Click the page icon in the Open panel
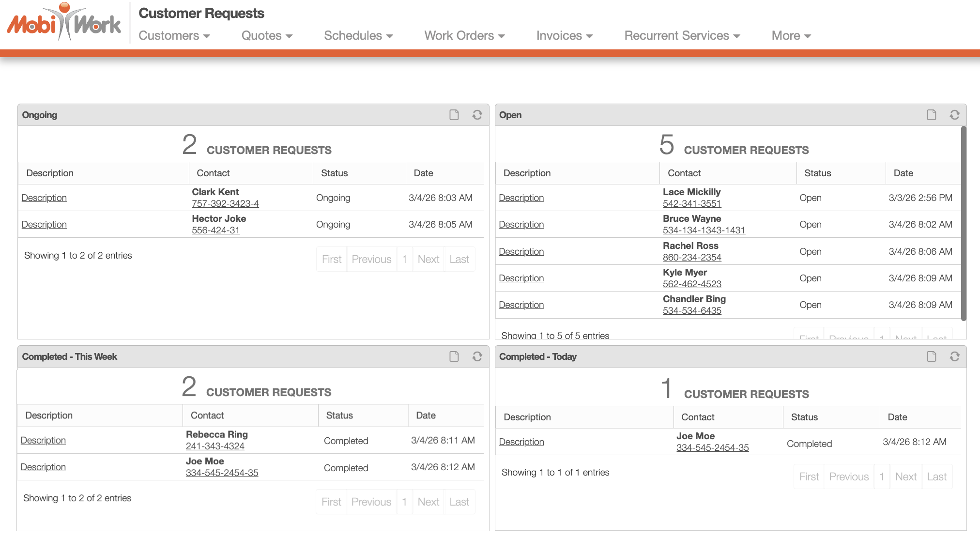Viewport: 980px width, 553px height. pos(932,115)
